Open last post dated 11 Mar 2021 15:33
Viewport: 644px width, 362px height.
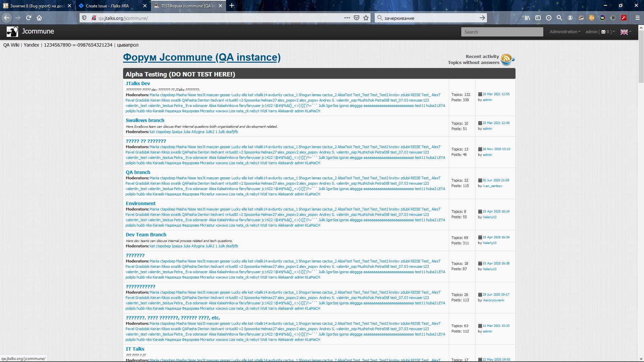(x=496, y=326)
